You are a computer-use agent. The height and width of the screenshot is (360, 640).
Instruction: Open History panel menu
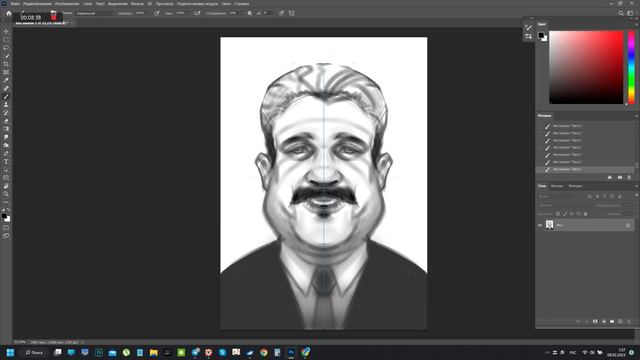pos(636,116)
